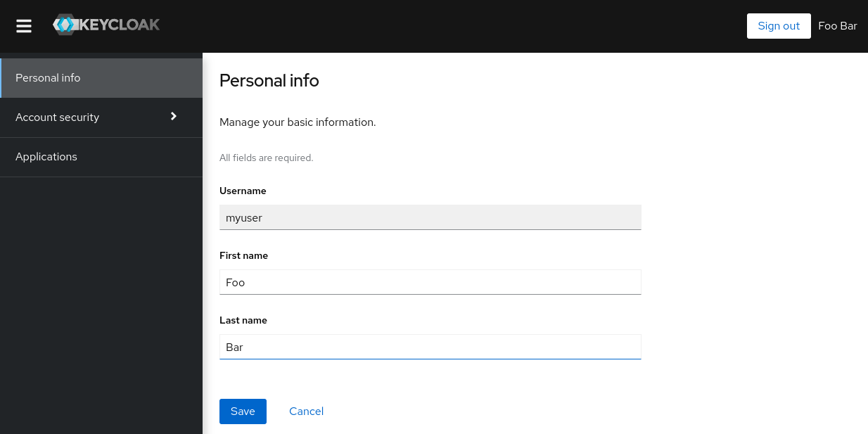Click the Username field label

coord(243,191)
